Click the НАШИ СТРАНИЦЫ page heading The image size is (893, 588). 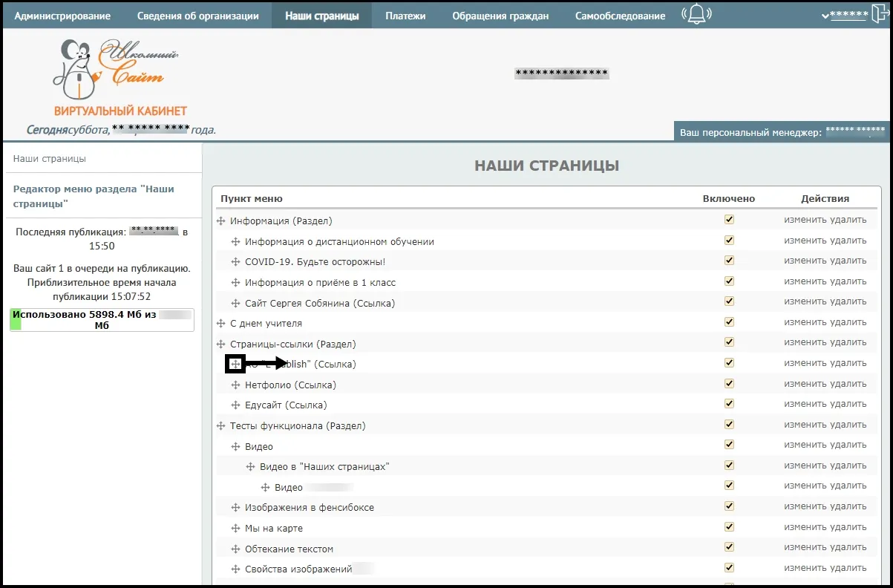click(547, 166)
